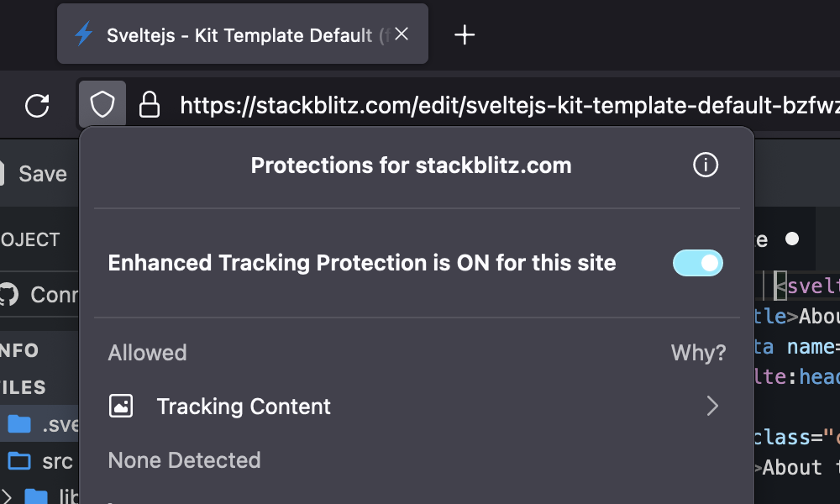
Task: Expand Tracking Content details chevron
Action: [712, 406]
